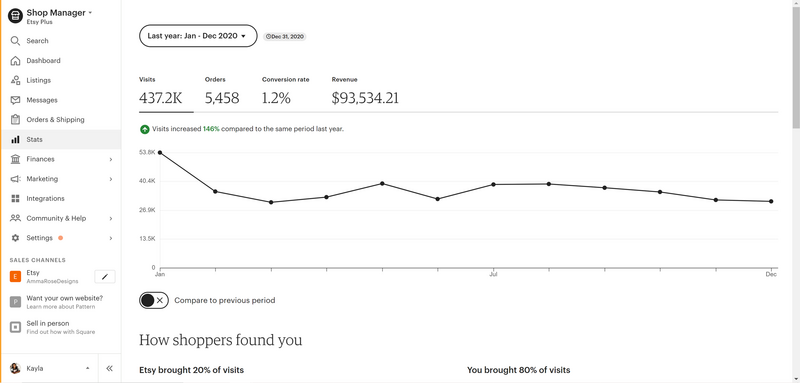Click the pencil edit icon beside Etsy channel

(105, 277)
